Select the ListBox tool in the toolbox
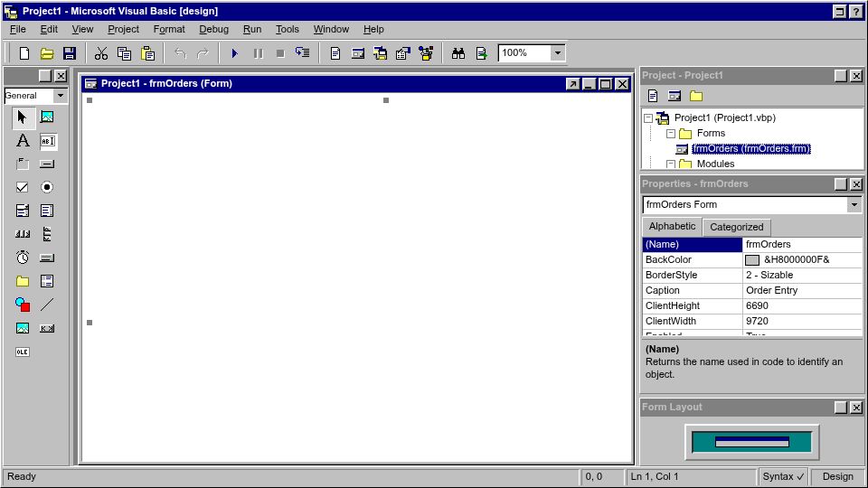Viewport: 868px width, 488px height. point(47,211)
